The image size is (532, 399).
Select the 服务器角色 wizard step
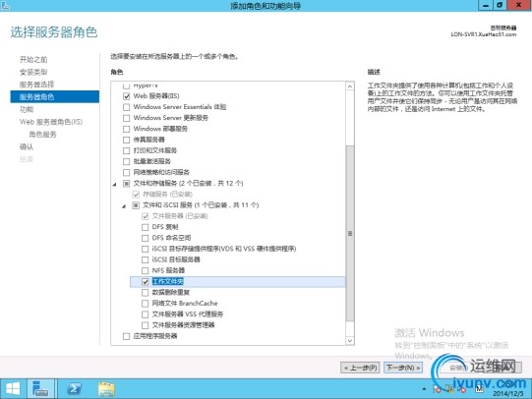coord(55,97)
